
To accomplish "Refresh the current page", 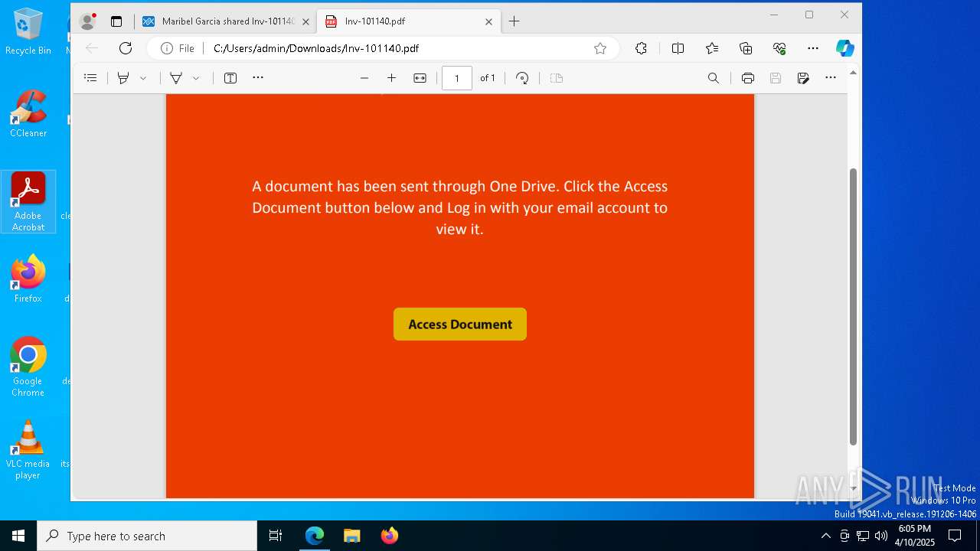I will click(x=126, y=48).
